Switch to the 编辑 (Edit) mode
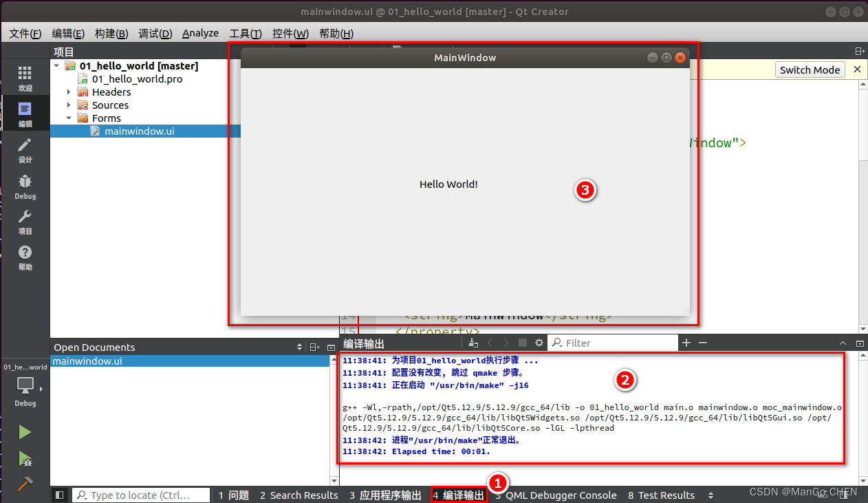This screenshot has height=503, width=868. pyautogui.click(x=25, y=114)
